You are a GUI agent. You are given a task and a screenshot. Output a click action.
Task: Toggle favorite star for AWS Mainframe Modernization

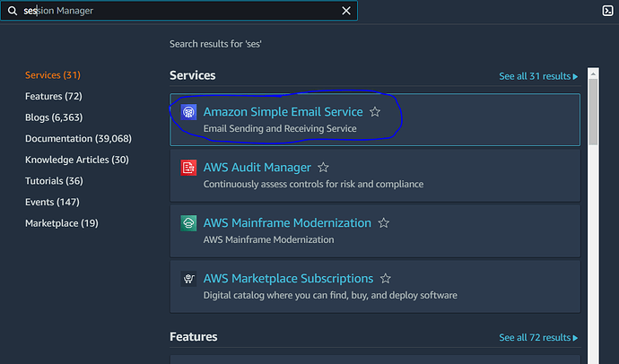pyautogui.click(x=383, y=223)
